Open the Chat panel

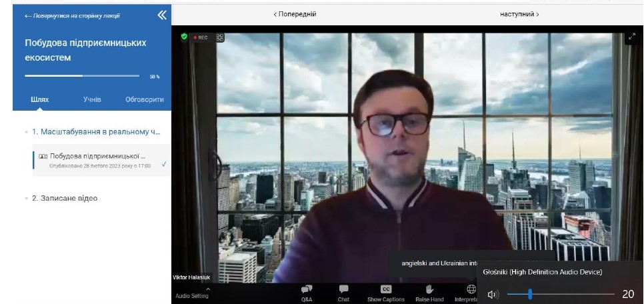coord(343,293)
